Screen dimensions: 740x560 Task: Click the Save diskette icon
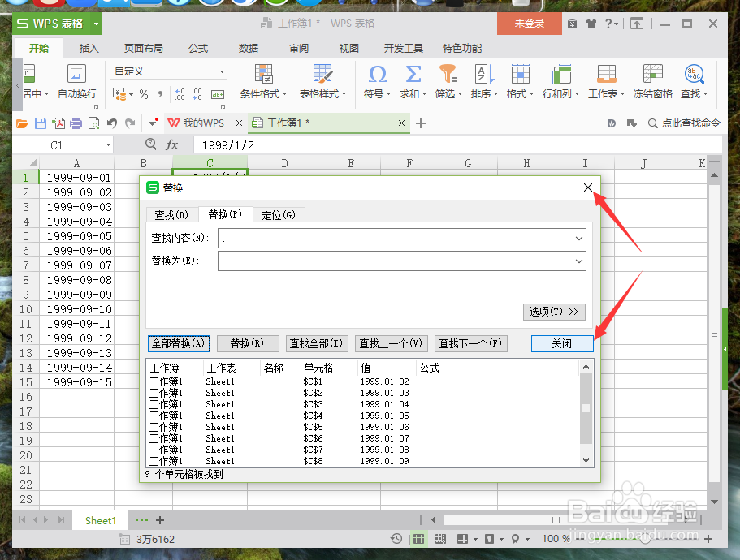41,123
